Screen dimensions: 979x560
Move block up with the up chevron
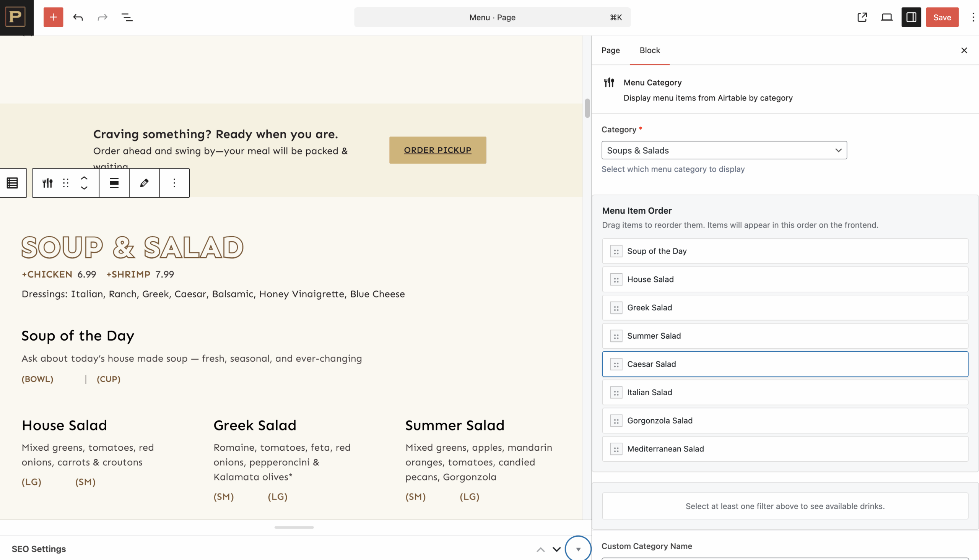tap(84, 178)
